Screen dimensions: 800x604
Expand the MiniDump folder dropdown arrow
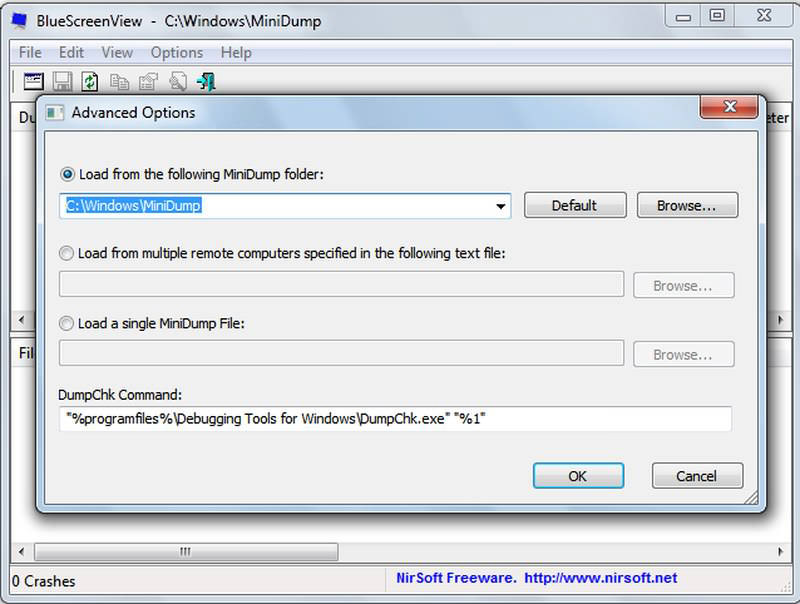click(x=501, y=206)
